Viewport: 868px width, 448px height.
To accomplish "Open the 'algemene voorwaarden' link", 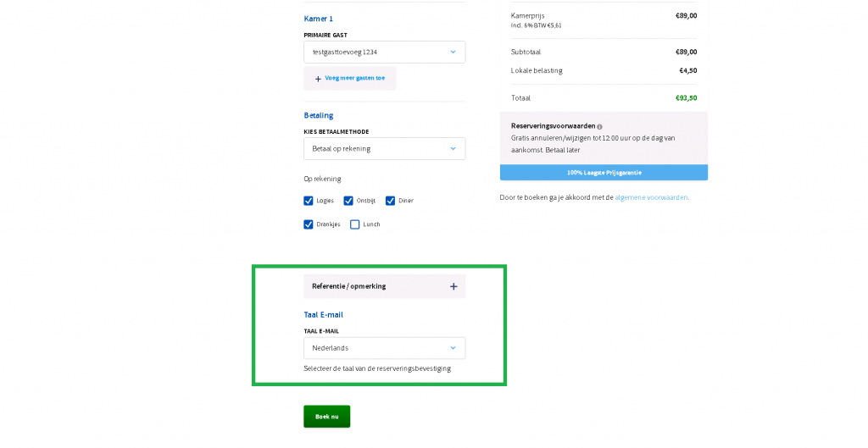I will pos(651,197).
